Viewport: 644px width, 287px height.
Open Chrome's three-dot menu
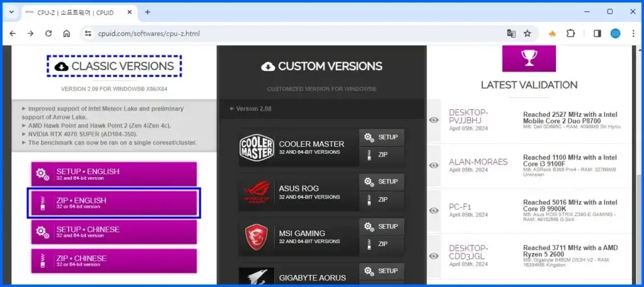click(633, 34)
